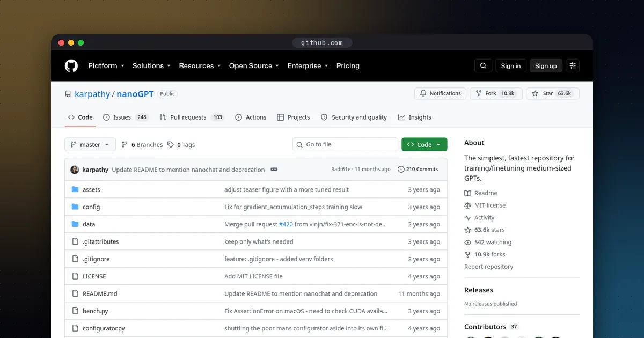This screenshot has width=644, height=338.
Task: Select the Projects tab
Action: click(x=294, y=117)
